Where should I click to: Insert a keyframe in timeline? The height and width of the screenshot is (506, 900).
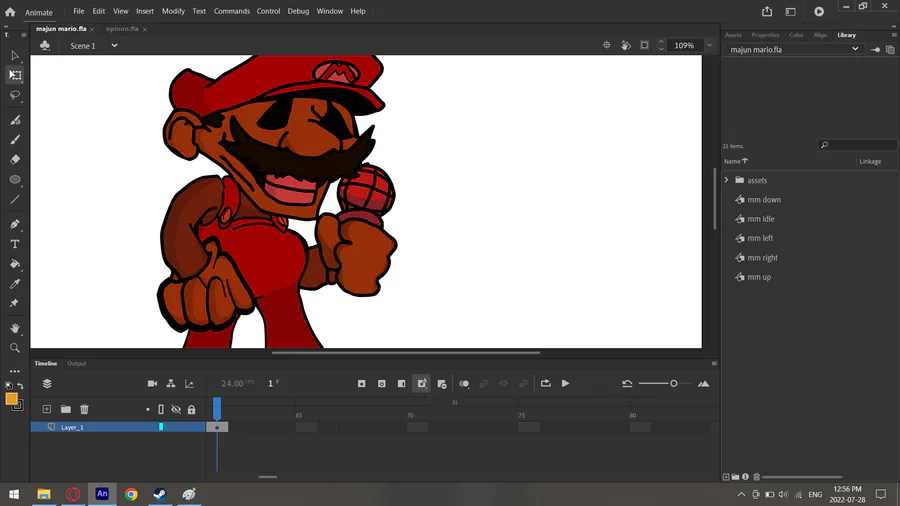[362, 383]
